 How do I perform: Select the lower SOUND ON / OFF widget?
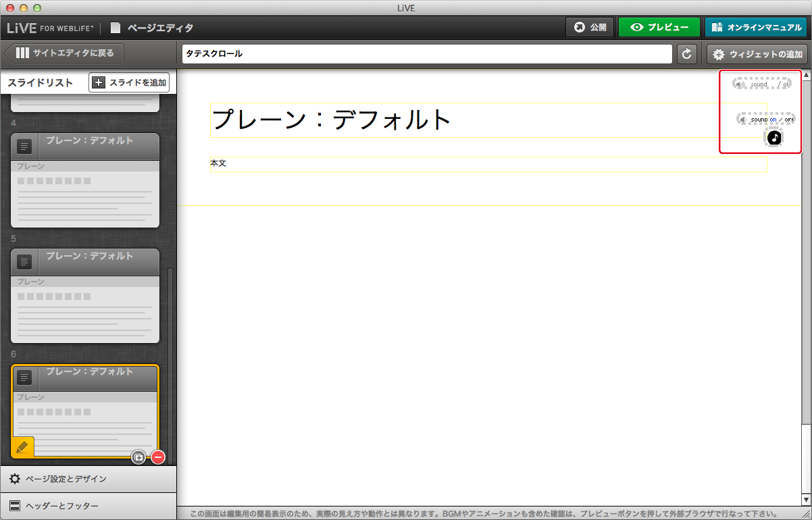click(766, 119)
